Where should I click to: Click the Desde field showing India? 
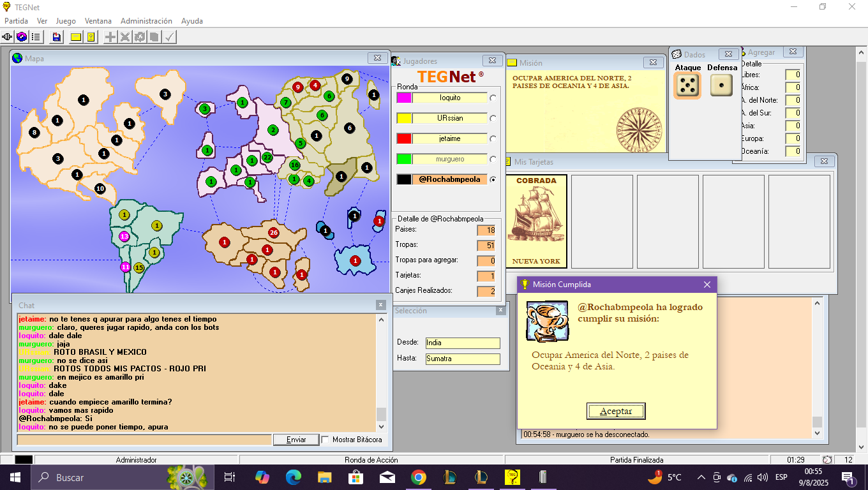[463, 343]
